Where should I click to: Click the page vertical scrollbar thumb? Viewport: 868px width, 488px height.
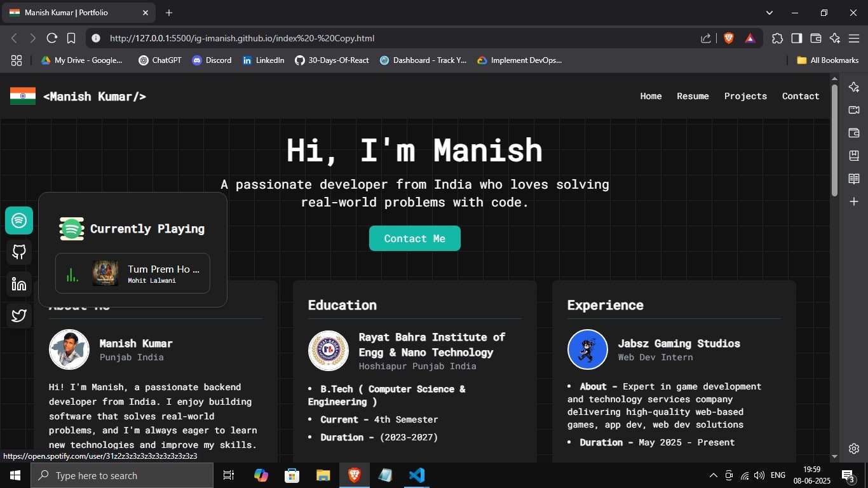[x=834, y=140]
